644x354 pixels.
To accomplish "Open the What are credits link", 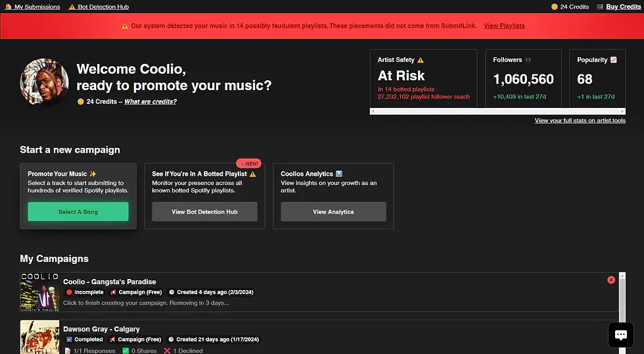I will pos(150,101).
